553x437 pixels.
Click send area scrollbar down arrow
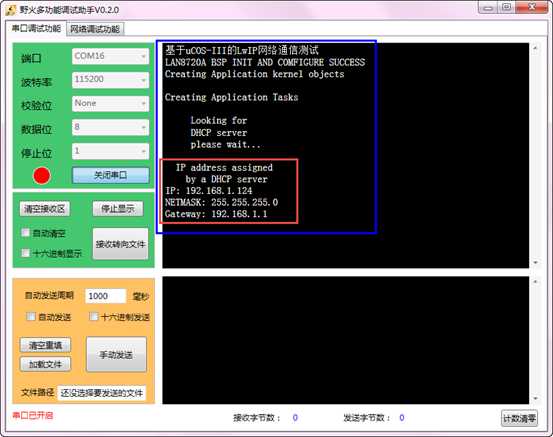click(535, 399)
